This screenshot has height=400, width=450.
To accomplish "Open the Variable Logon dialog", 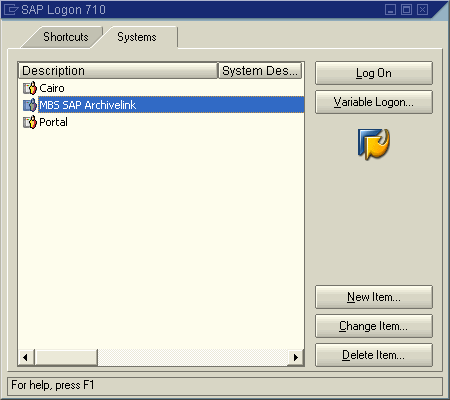I will point(374,102).
